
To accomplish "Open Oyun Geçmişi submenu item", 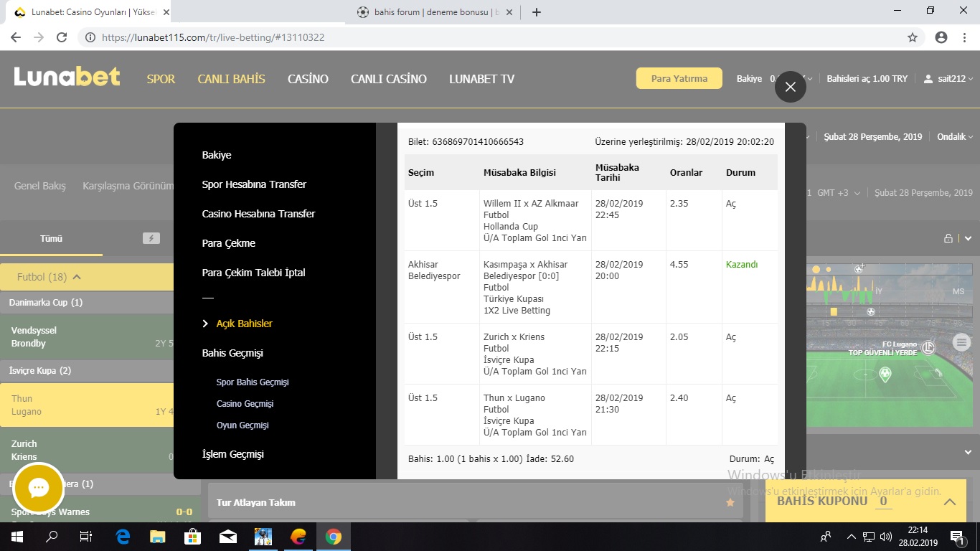I will (x=242, y=425).
